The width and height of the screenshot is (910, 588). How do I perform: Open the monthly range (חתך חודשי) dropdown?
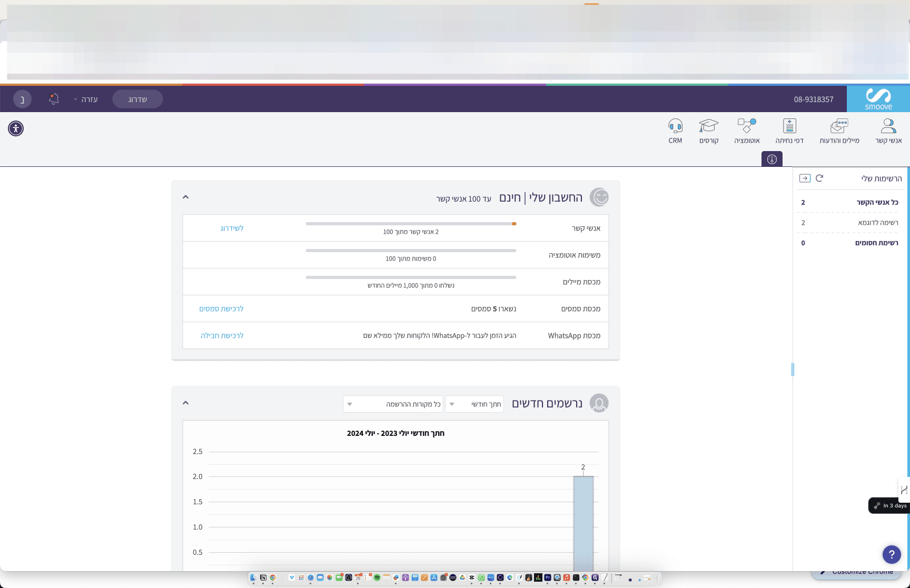[474, 404]
